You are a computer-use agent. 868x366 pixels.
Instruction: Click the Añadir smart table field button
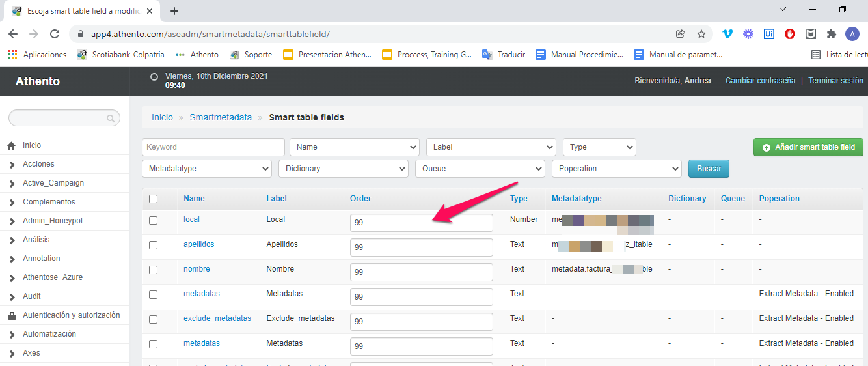(808, 147)
